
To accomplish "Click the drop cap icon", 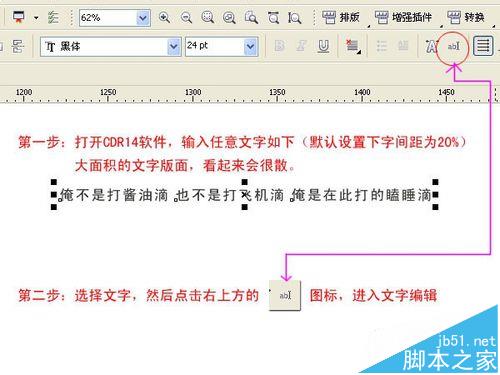I will point(403,46).
